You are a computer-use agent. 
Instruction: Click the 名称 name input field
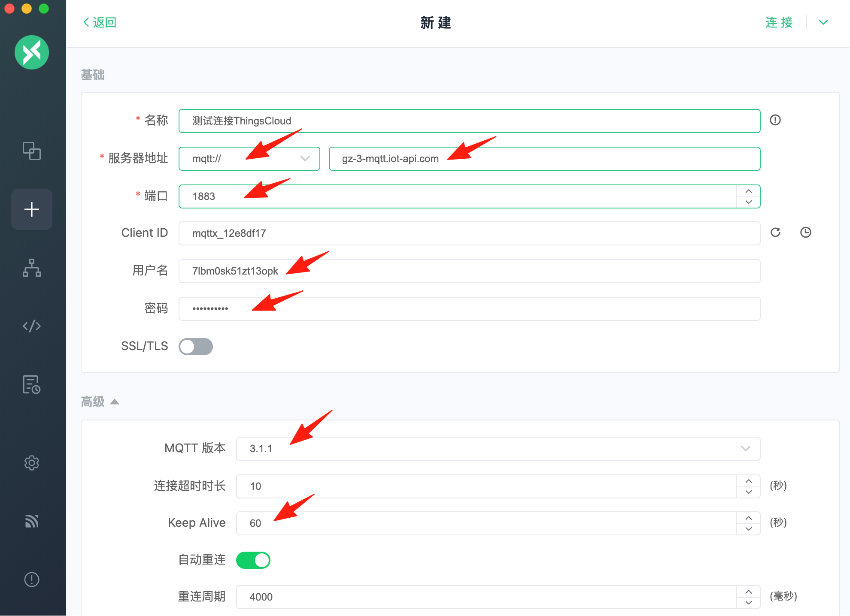tap(470, 121)
